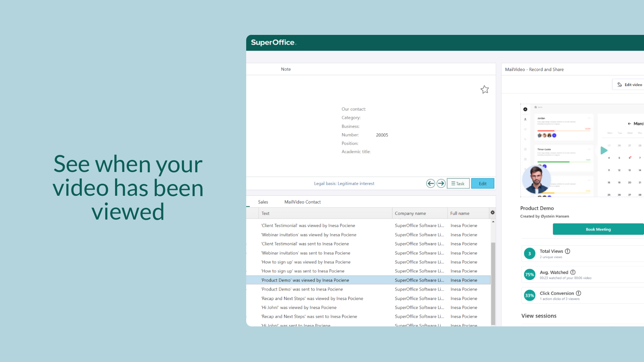Click the View sessions heading
Screen dimensions: 644x362
tap(539, 316)
